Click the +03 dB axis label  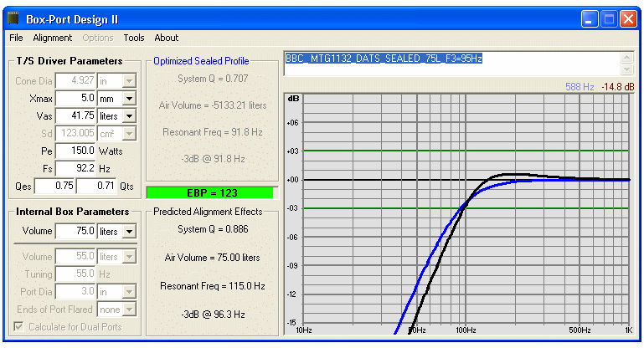coord(292,151)
